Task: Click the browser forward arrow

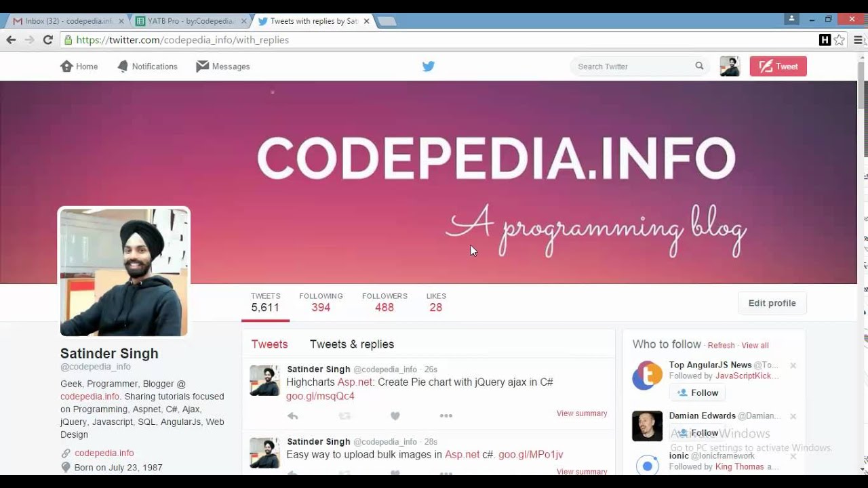Action: tap(29, 40)
